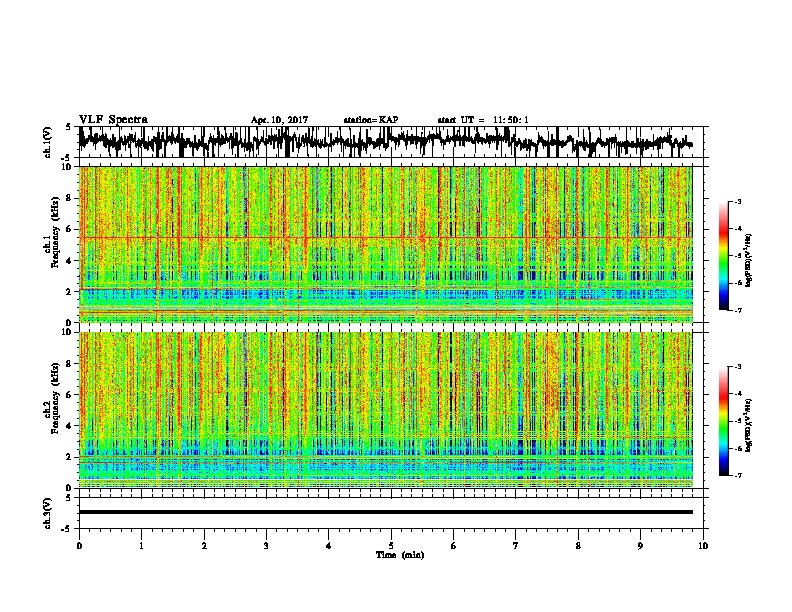
Task: Select the "start UT = 11:50: 1" text
Action: [483, 120]
